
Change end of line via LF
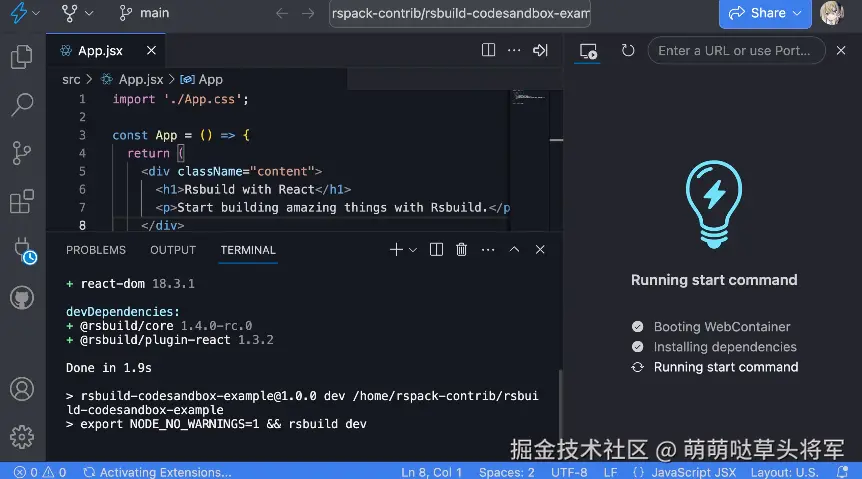pos(610,472)
